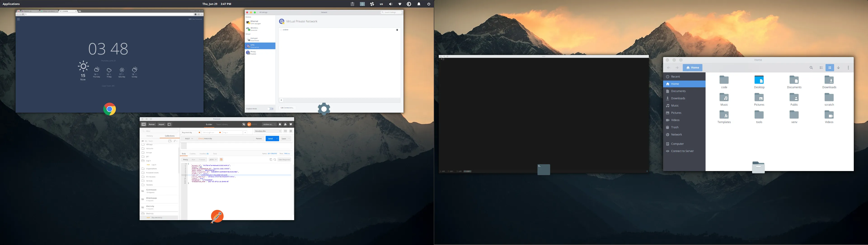This screenshot has width=868, height=245.
Task: Click the blue Send button
Action: [x=270, y=138]
